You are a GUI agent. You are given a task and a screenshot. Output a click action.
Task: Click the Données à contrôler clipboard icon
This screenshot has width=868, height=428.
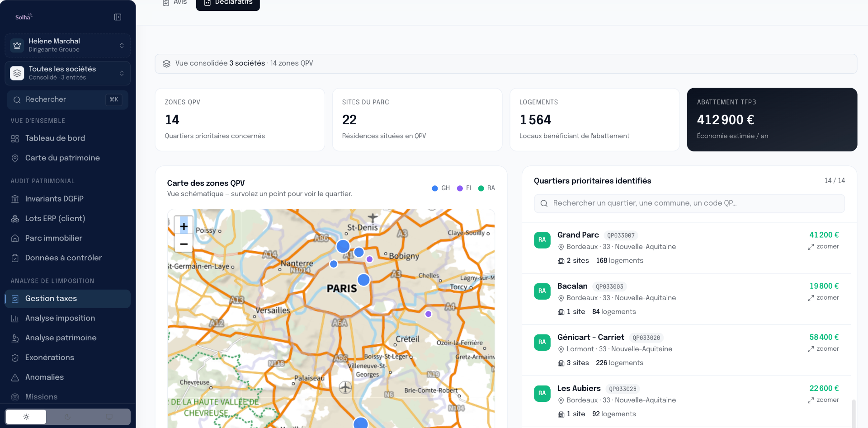click(x=15, y=258)
